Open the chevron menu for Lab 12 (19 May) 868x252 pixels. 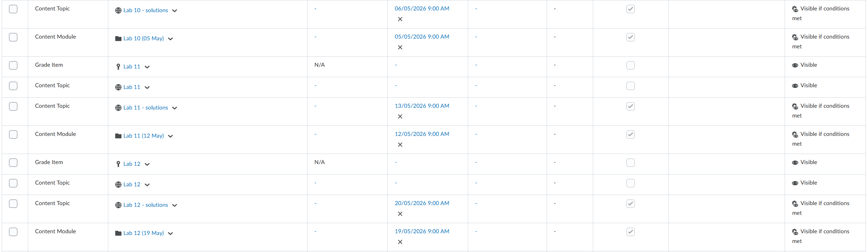coord(170,234)
